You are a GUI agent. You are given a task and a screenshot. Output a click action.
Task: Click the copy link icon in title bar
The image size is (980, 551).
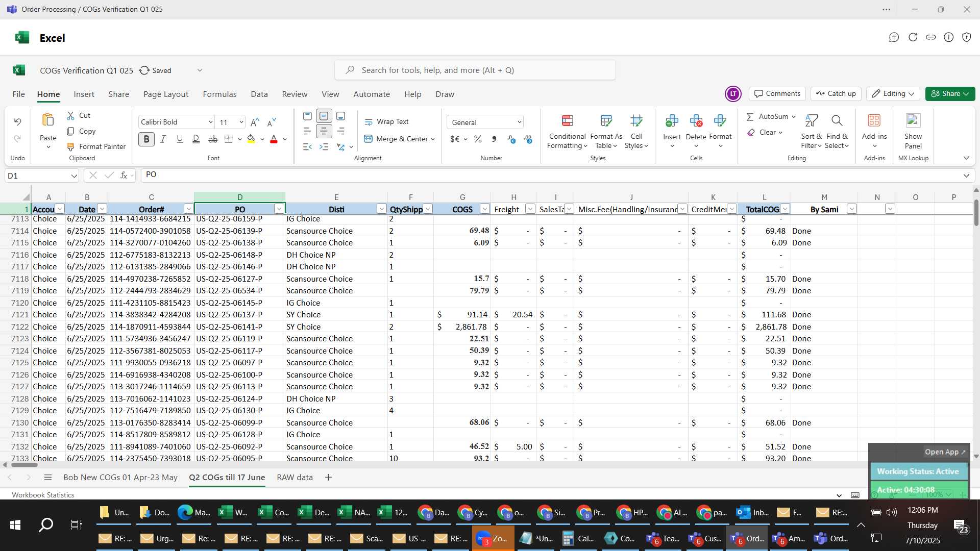pos(931,37)
